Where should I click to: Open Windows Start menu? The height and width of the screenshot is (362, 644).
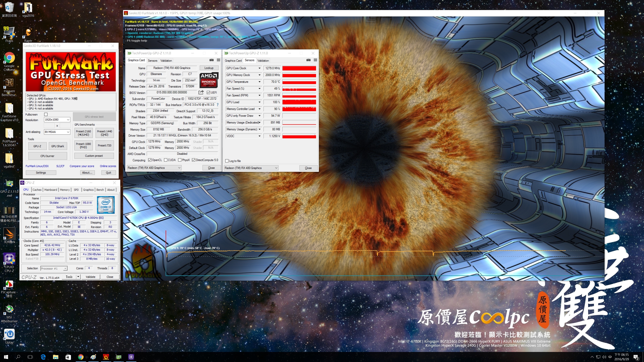[x=6, y=357]
